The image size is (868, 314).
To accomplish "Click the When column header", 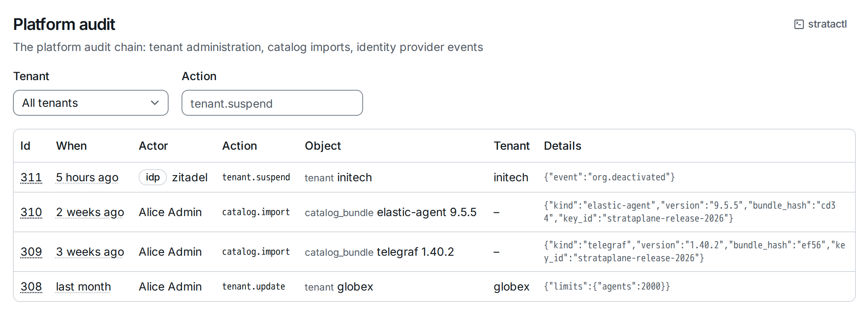I will point(71,146).
